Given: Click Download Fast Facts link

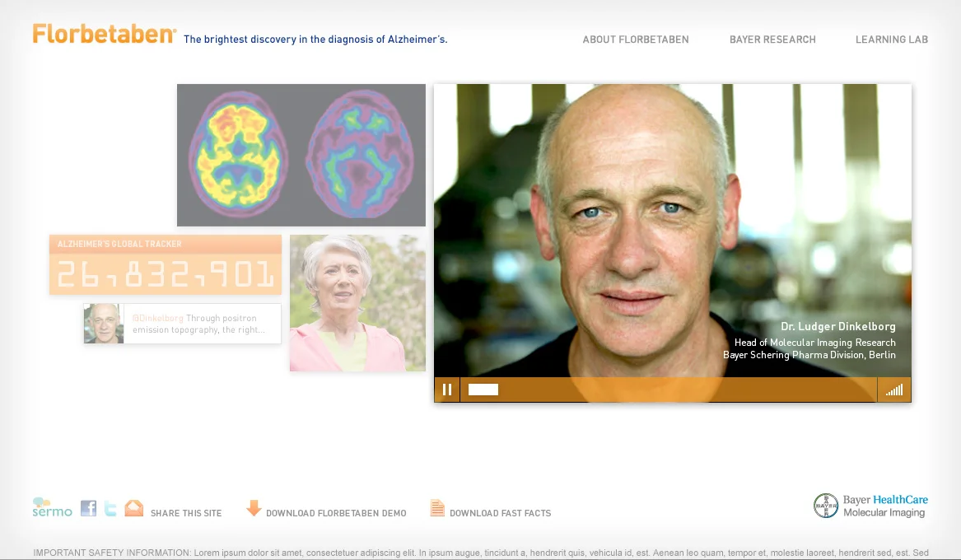Looking at the screenshot, I should (500, 513).
